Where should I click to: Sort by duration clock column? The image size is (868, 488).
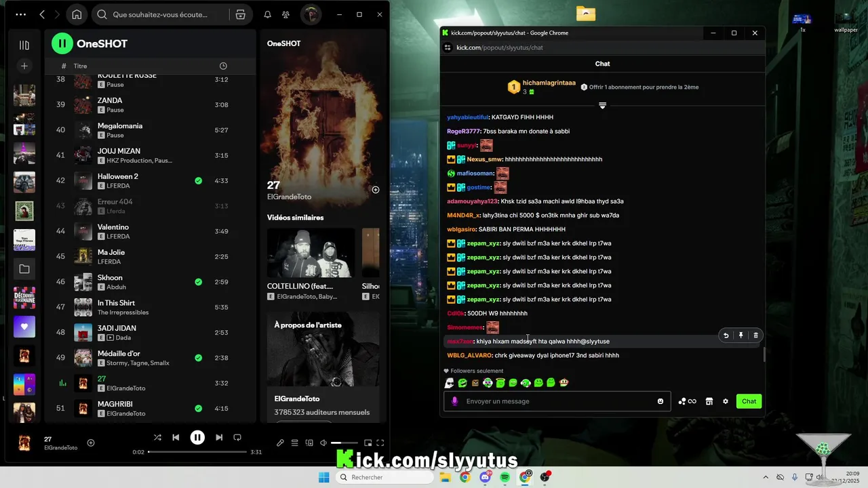click(x=224, y=66)
